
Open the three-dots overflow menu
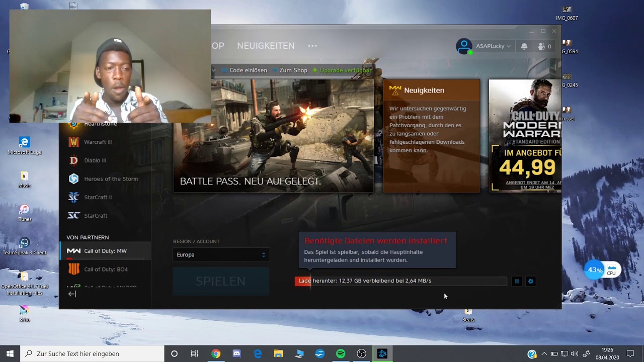[x=312, y=46]
